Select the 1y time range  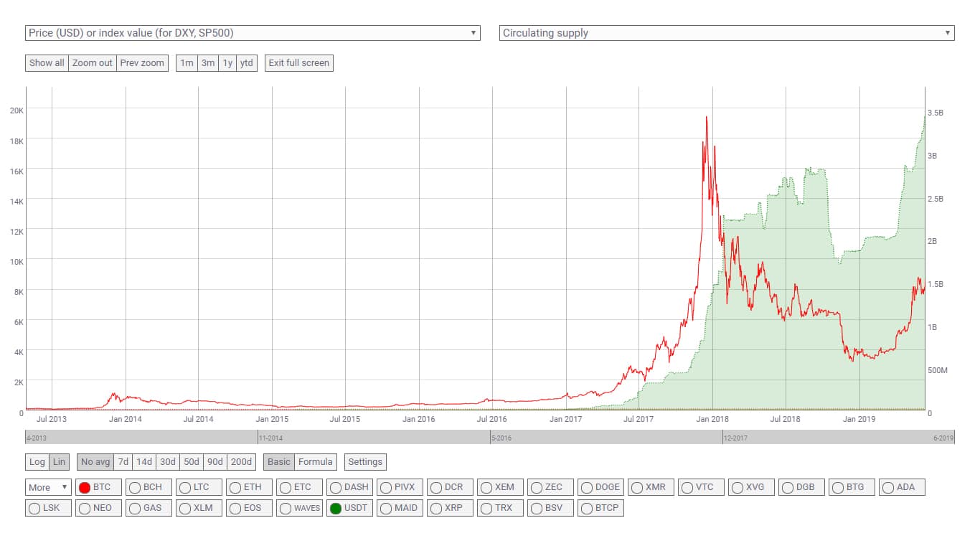coord(227,63)
